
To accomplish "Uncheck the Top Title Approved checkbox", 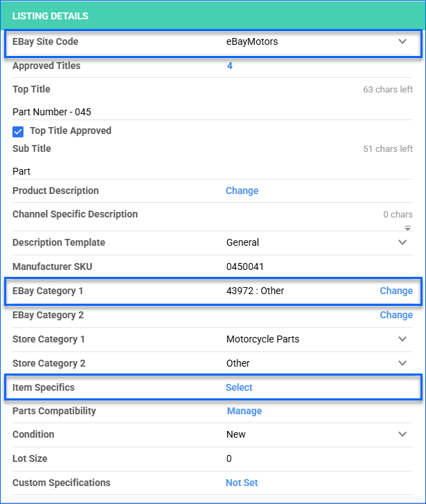I will click(18, 131).
